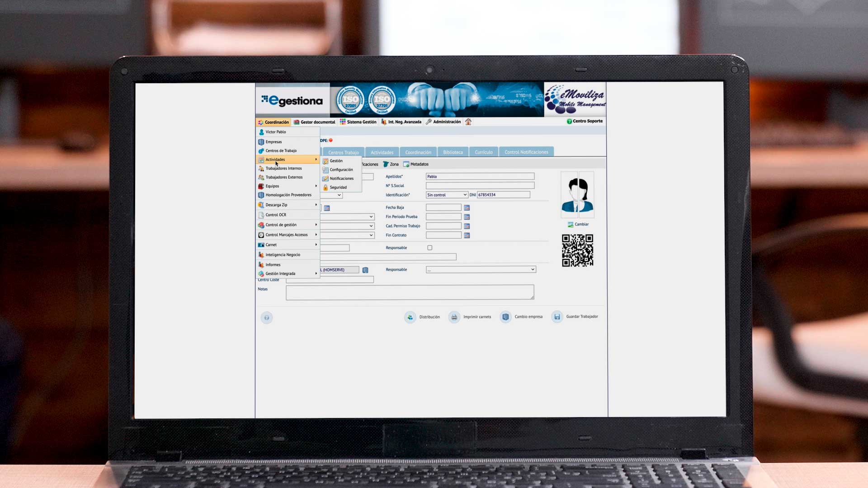Select Seguridad in the Actividades submenu

pos(338,187)
